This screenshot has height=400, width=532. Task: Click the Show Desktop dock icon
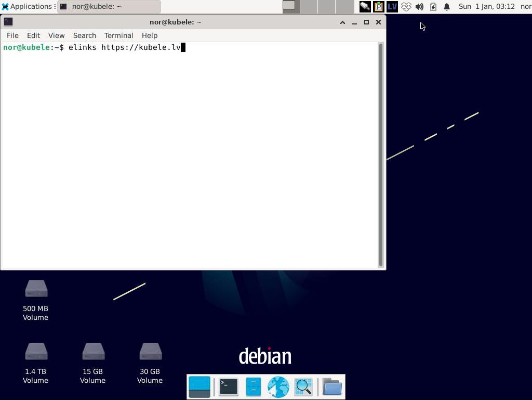click(x=199, y=387)
